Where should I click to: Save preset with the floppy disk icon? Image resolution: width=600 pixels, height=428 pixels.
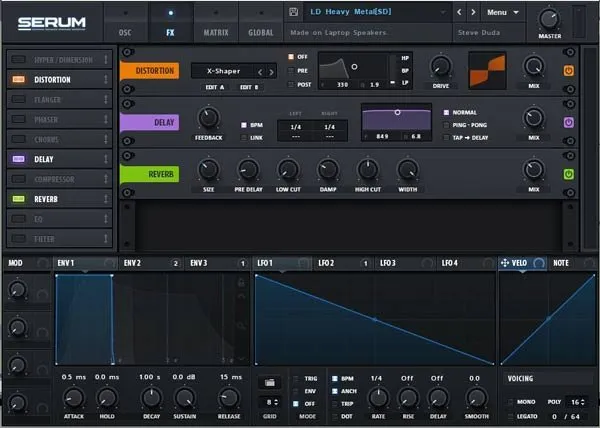293,12
